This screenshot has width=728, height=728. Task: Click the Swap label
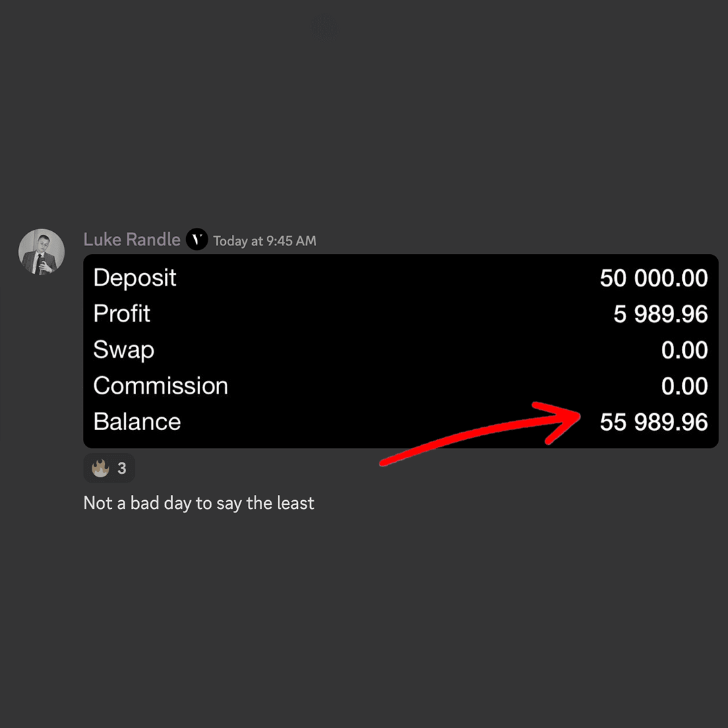[x=123, y=350]
